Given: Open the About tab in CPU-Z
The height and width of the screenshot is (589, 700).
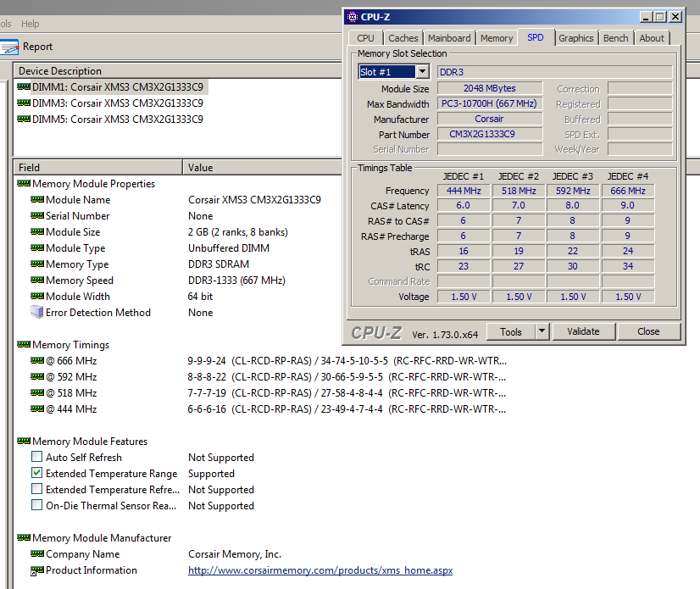Looking at the screenshot, I should [x=652, y=38].
